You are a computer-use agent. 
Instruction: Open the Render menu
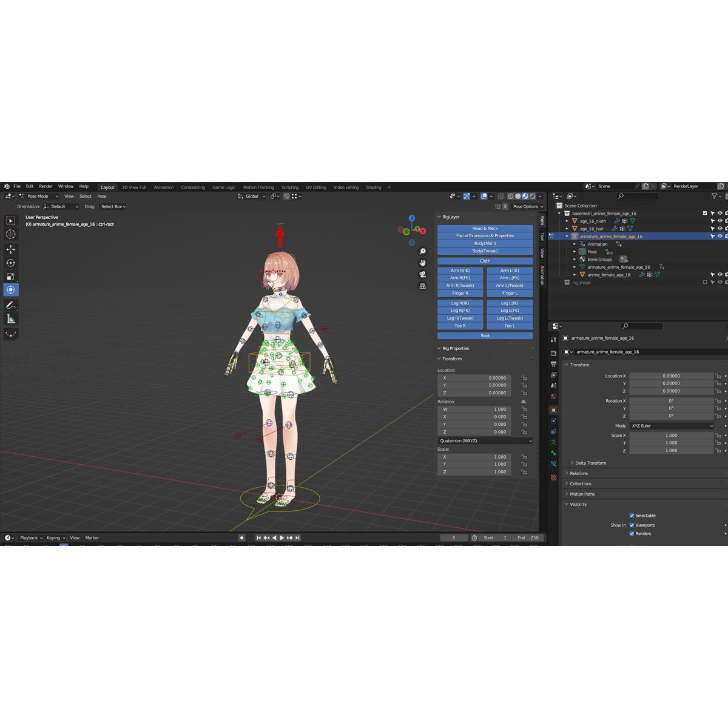[x=45, y=186]
